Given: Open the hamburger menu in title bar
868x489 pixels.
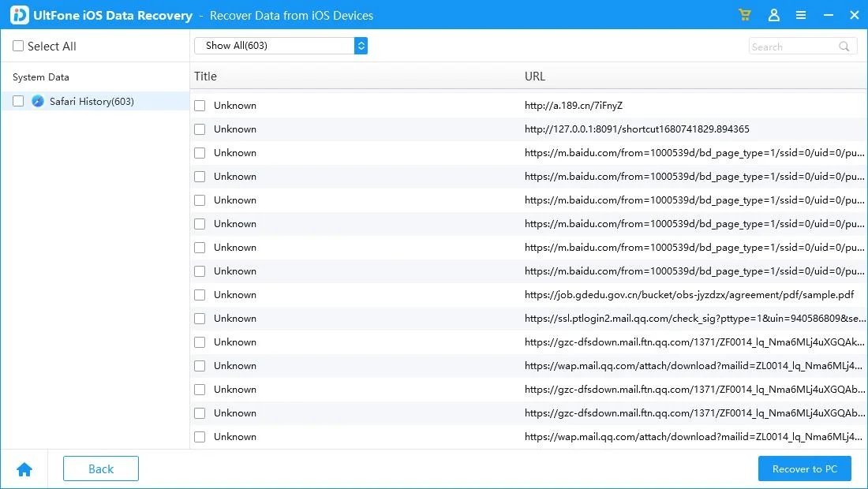Looking at the screenshot, I should [801, 15].
